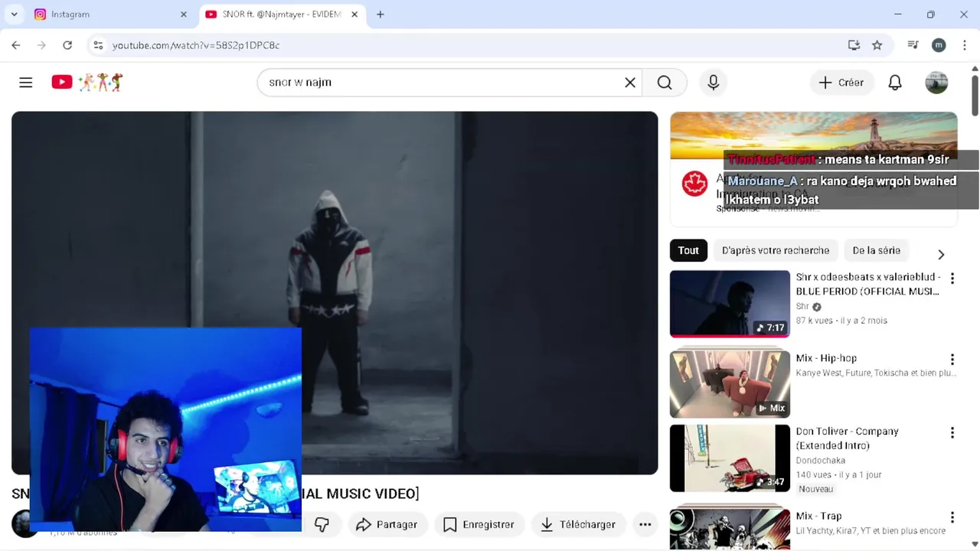Start voice search with microphone icon

click(714, 83)
